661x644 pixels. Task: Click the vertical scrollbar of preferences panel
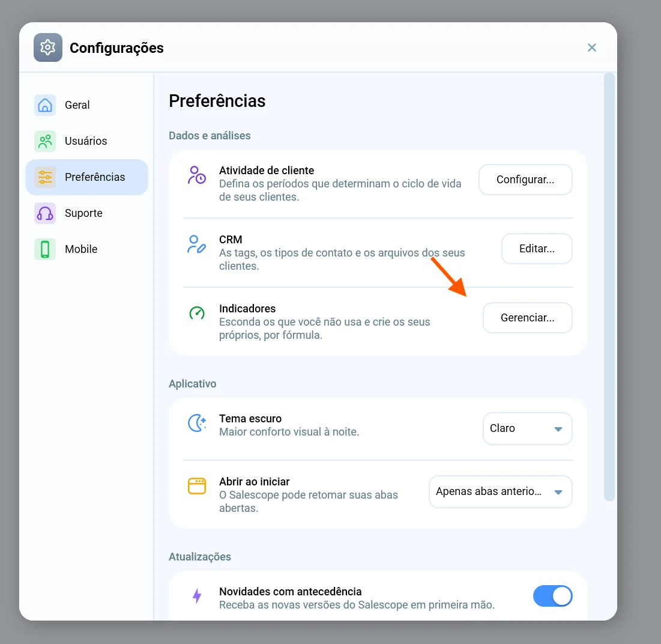click(609, 287)
